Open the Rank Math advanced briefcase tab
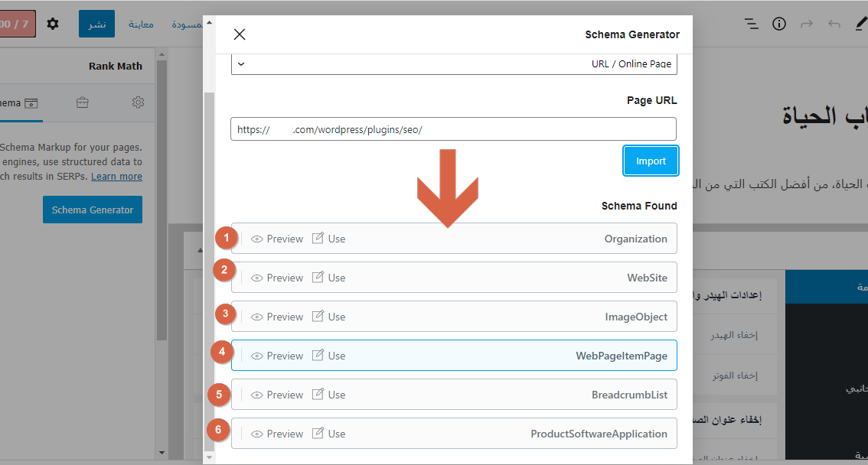Image resolution: width=868 pixels, height=465 pixels. 82,102
